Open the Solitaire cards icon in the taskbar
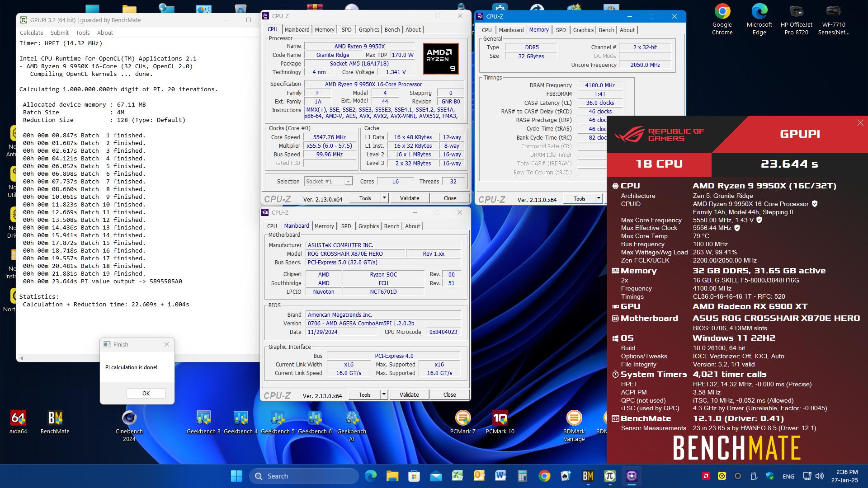The height and width of the screenshot is (488, 868). [x=566, y=476]
